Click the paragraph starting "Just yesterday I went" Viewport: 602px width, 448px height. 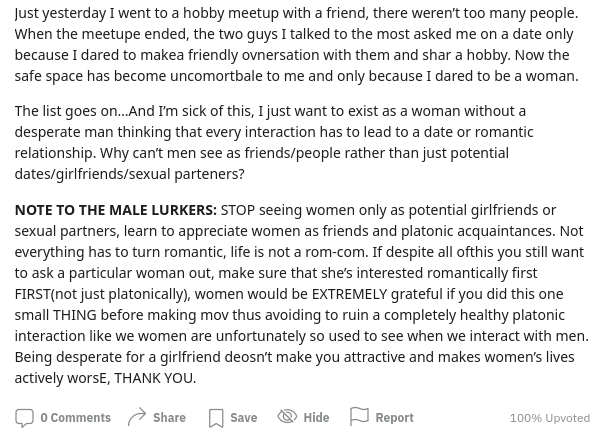[296, 44]
